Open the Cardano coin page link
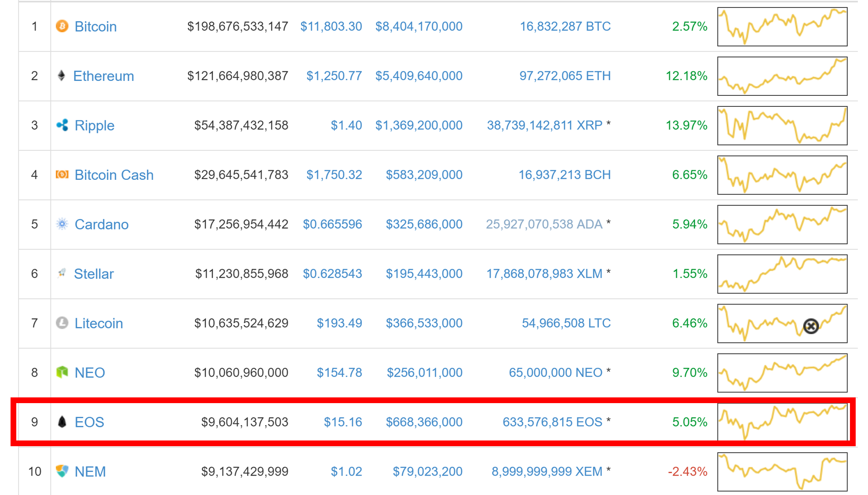Image resolution: width=868 pixels, height=495 pixels. (x=102, y=225)
